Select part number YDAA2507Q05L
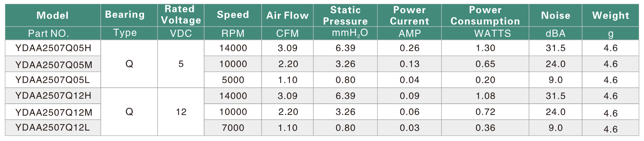The image size is (644, 141). click(x=53, y=80)
